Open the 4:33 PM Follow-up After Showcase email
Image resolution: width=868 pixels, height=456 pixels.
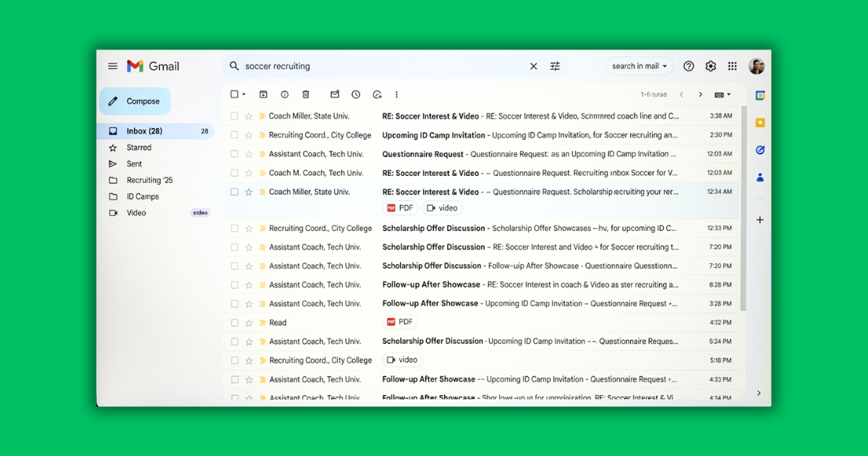click(x=480, y=379)
